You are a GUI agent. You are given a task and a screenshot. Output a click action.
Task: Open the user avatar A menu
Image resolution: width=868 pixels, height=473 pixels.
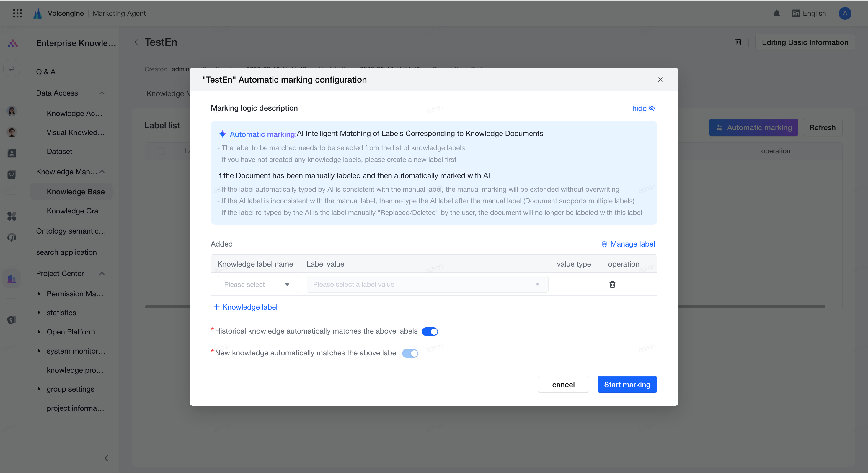coord(844,14)
